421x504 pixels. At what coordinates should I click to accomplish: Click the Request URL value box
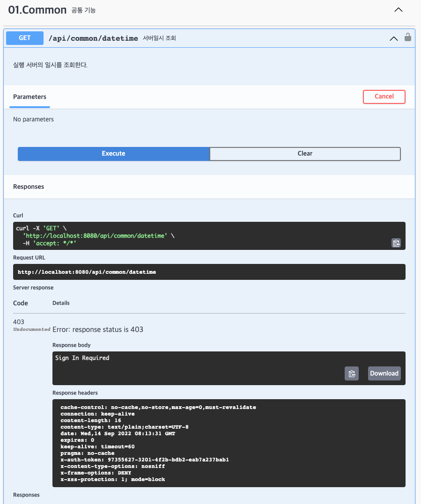pyautogui.click(x=209, y=272)
